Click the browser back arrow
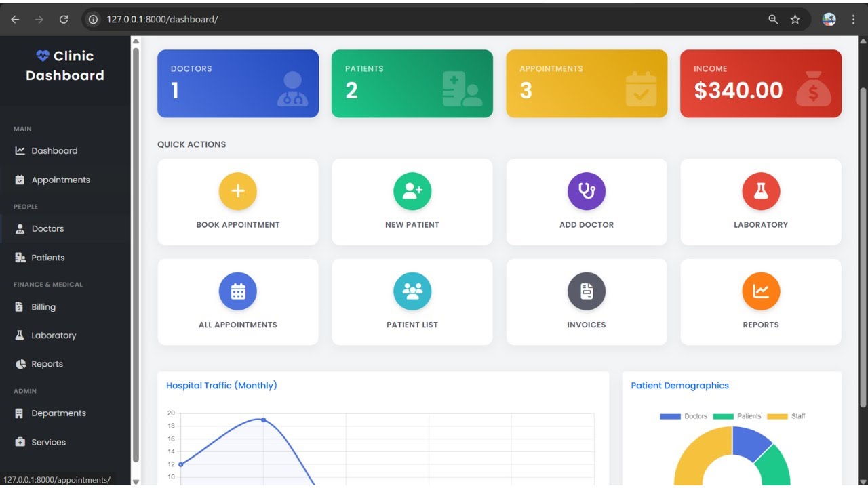Image resolution: width=868 pixels, height=488 pixels. [x=15, y=20]
